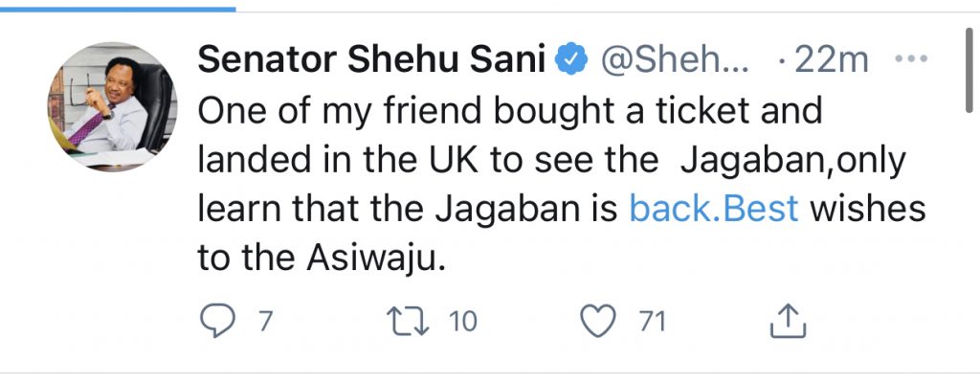Click the retweet count 10
Image resolution: width=980 pixels, height=383 pixels.
(x=462, y=321)
